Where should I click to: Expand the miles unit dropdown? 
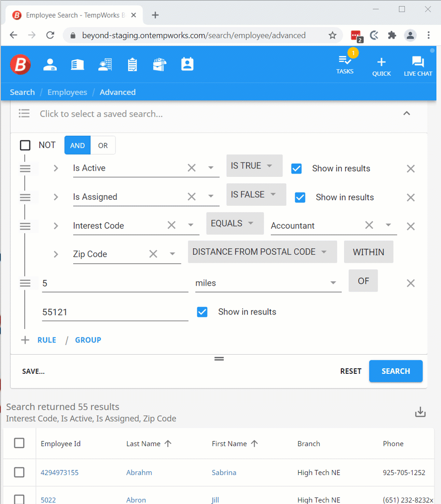[x=333, y=283]
